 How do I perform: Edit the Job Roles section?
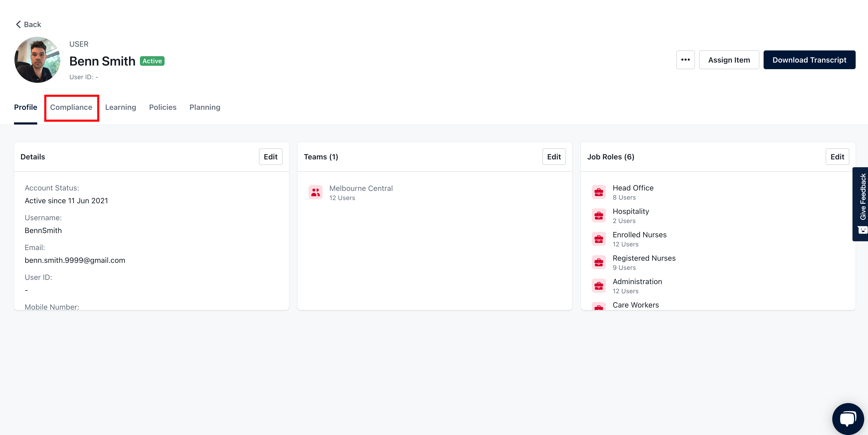tap(837, 157)
